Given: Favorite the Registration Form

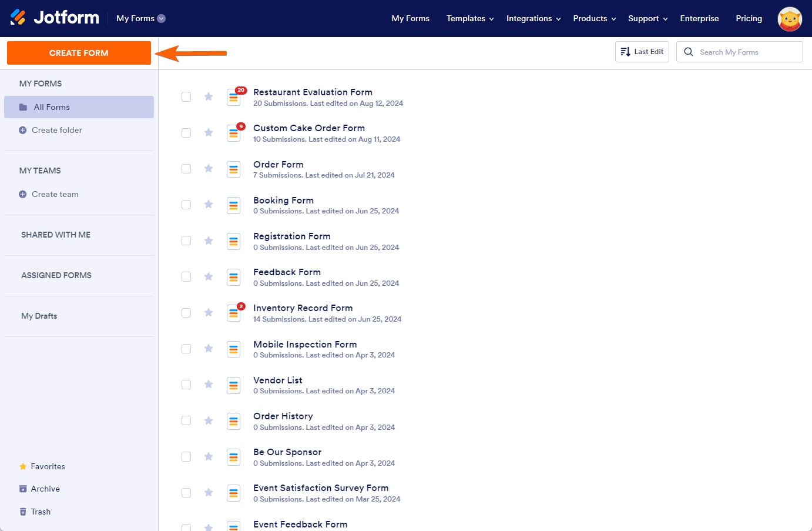Looking at the screenshot, I should click(x=209, y=241).
